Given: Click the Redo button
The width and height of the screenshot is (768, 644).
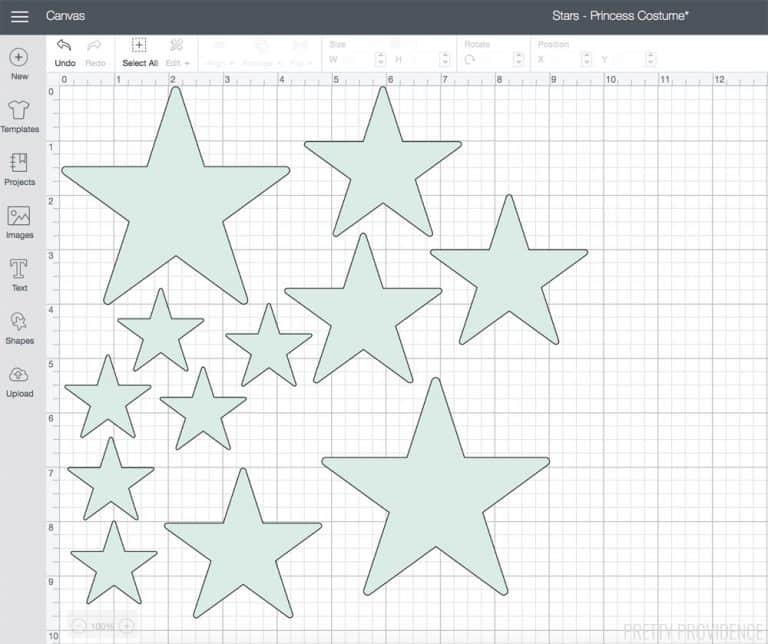Looking at the screenshot, I should [95, 51].
